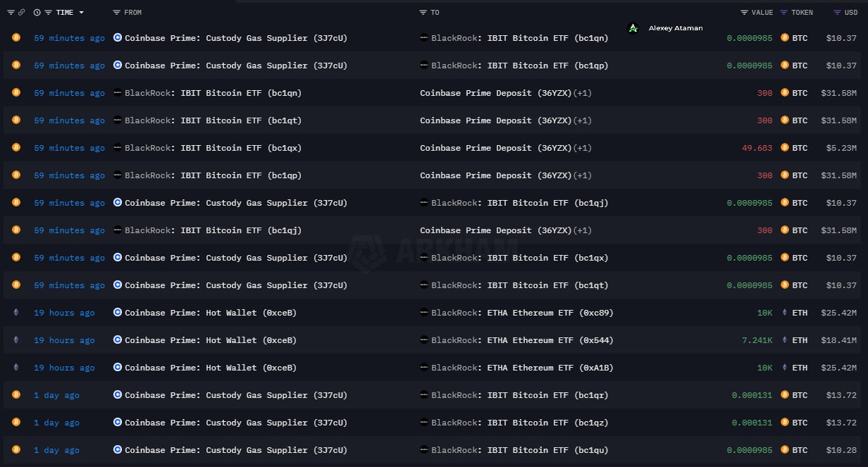Click the BlackRock logo beside recipient IBIT (bc1qz)
Viewport: 868px width, 467px height.
[x=424, y=423]
